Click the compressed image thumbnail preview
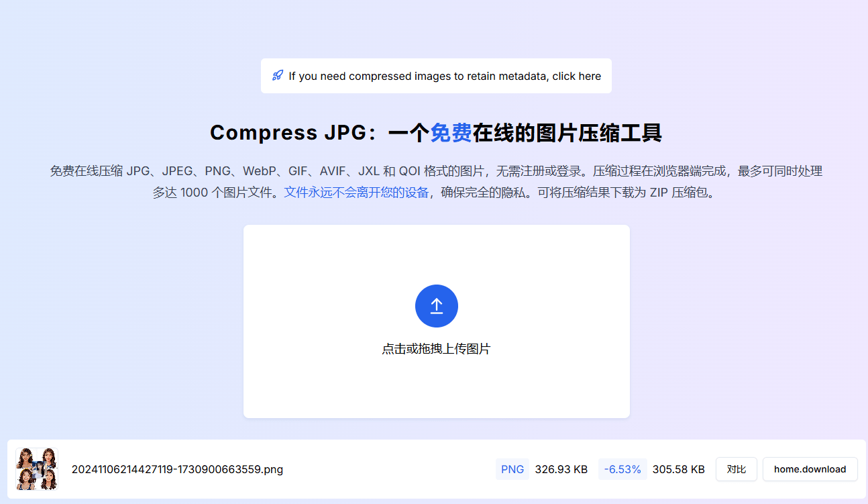The width and height of the screenshot is (868, 504). tap(36, 469)
